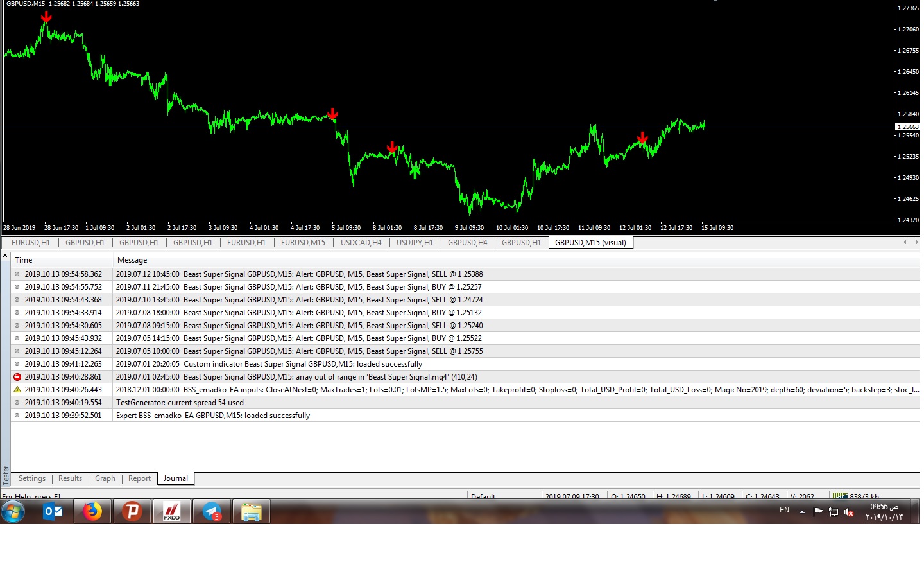Switch to the USDCAD,H4 chart tab
The width and height of the screenshot is (924, 578).
click(361, 243)
